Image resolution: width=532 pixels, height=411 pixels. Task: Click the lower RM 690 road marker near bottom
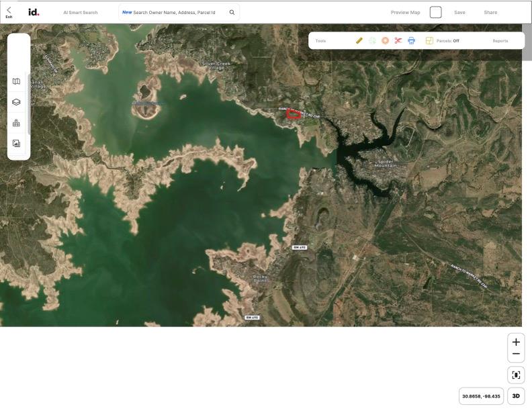[252, 318]
